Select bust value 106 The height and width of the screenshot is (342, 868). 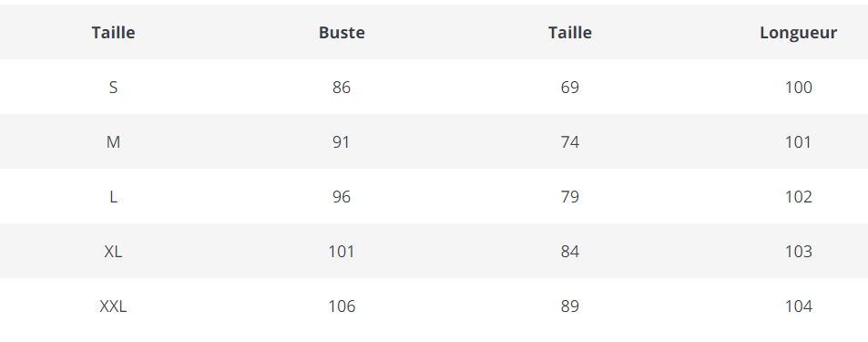coord(342,306)
